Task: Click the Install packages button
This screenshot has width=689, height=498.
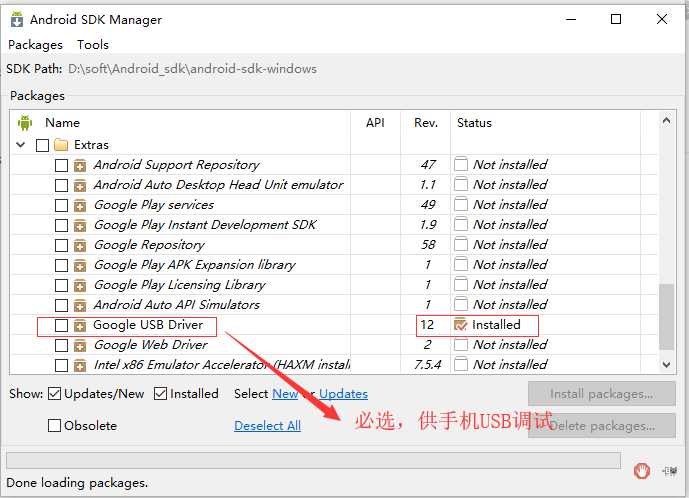Action: point(602,393)
